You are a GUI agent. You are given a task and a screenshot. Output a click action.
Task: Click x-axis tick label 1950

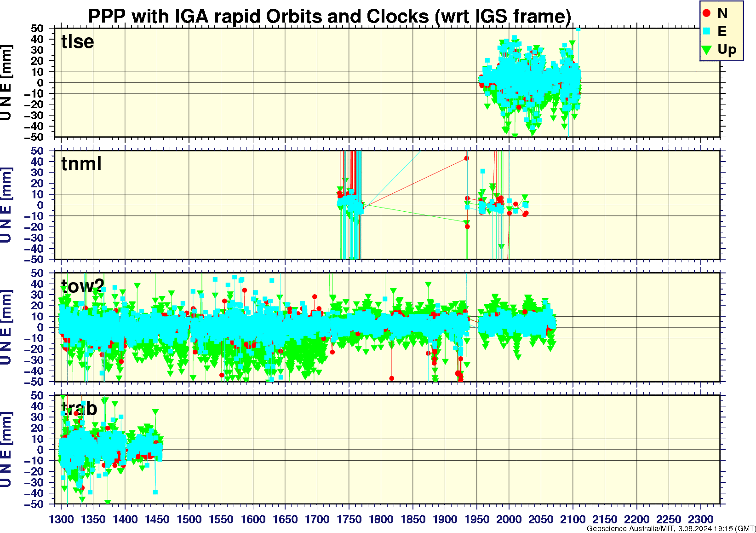coord(477,519)
